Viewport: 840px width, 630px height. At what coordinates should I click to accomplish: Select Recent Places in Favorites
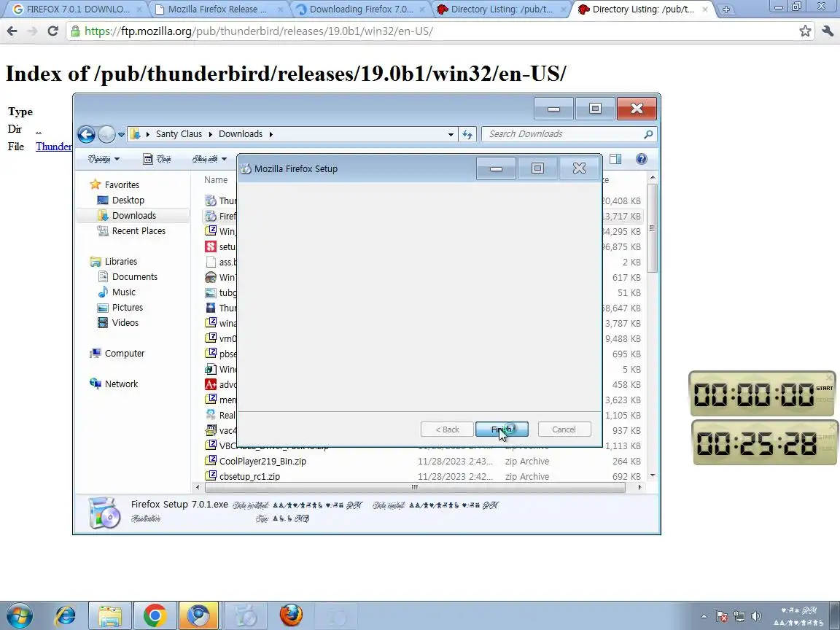(x=139, y=231)
